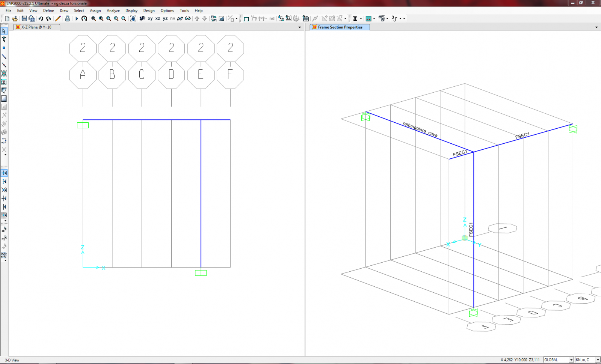This screenshot has height=364, width=601.
Task: Open steel frame design I-beam dropdown
Action: tap(361, 18)
